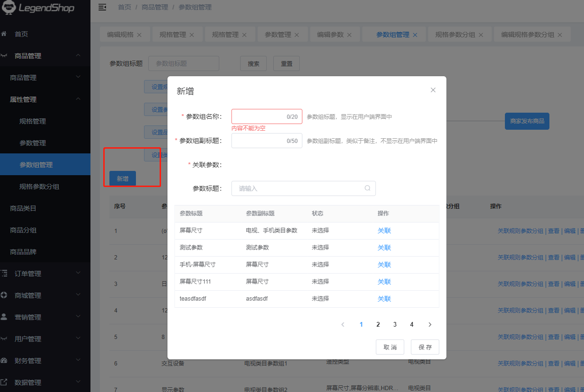Close the 参数组管理 tab using its X
The width and height of the screenshot is (584, 392).
coord(415,35)
